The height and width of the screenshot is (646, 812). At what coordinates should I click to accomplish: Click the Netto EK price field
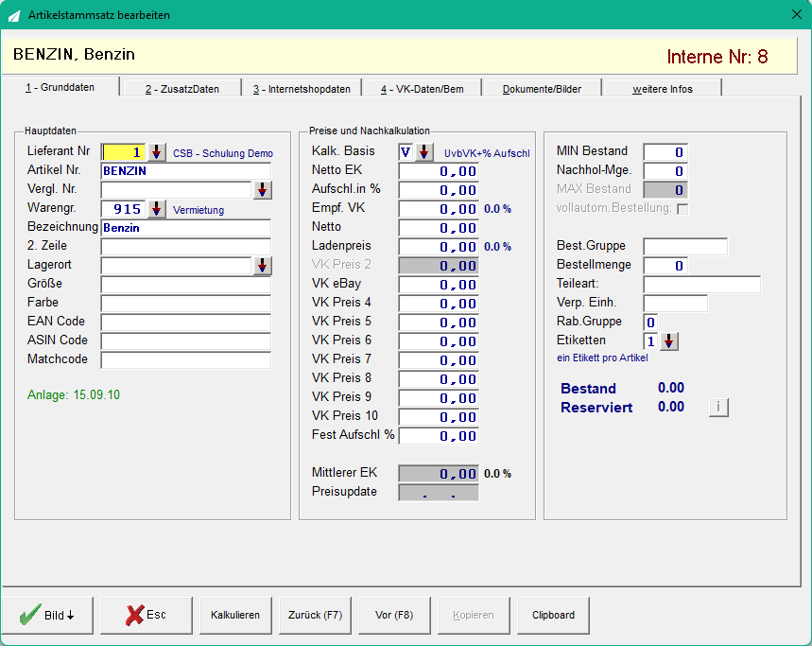point(439,171)
